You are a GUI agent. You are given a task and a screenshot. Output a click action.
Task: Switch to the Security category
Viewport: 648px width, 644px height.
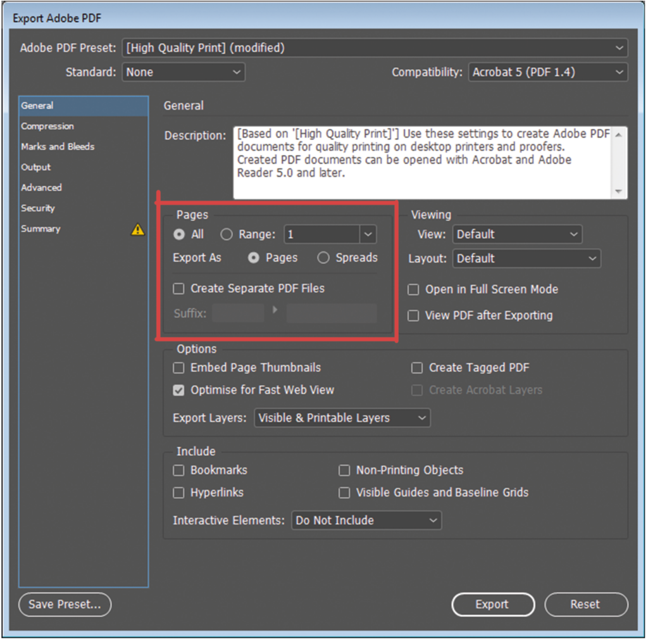(84, 208)
